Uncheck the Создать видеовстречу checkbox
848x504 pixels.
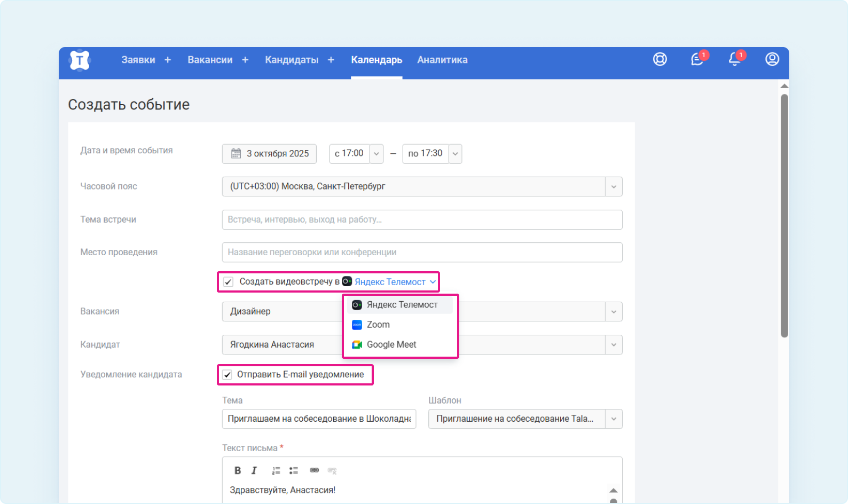[x=229, y=282]
